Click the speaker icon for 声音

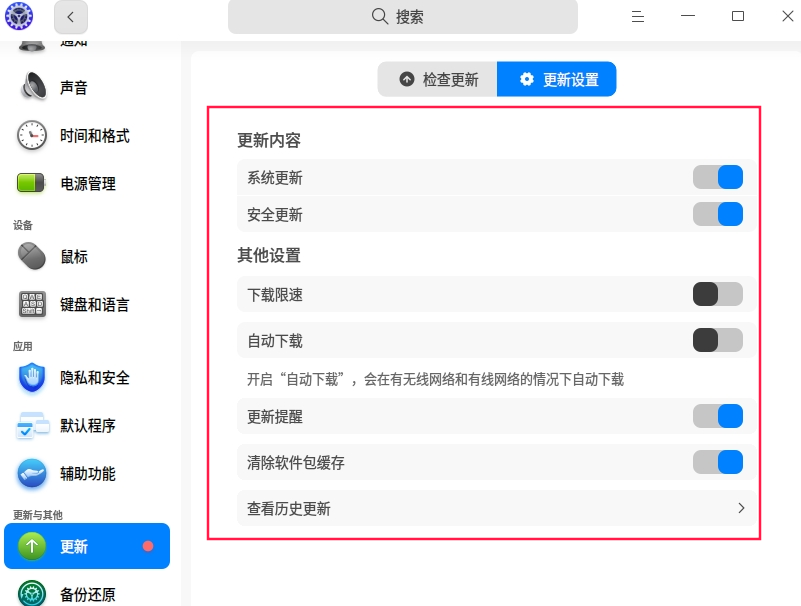(33, 87)
